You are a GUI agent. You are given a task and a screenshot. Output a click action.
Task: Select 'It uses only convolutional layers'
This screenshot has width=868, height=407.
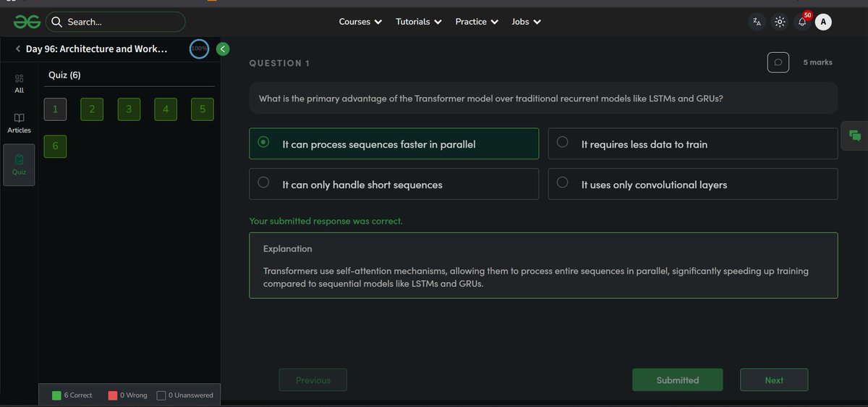693,184
